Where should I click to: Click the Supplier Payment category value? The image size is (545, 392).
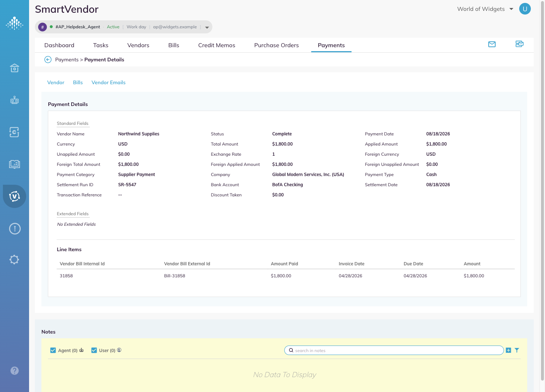coord(137,175)
